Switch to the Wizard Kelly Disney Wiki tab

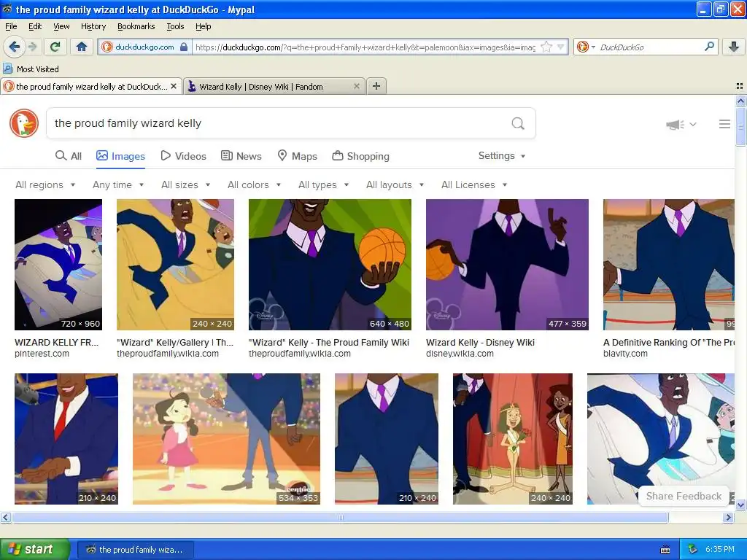point(274,86)
